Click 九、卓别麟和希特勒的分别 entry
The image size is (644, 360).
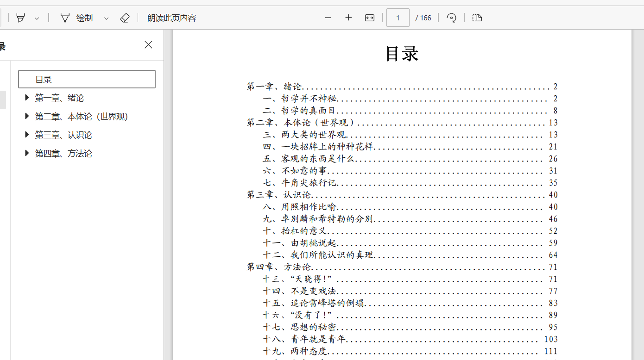coord(410,219)
